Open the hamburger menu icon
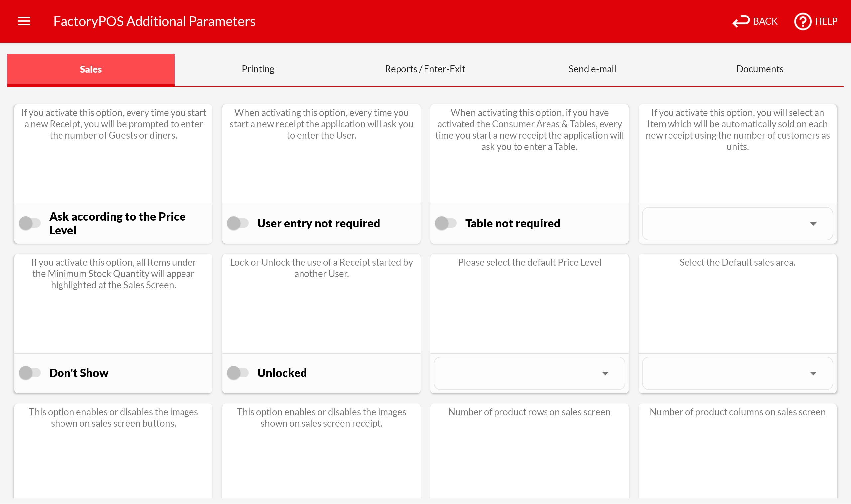Image resolution: width=851 pixels, height=504 pixels. coord(24,21)
